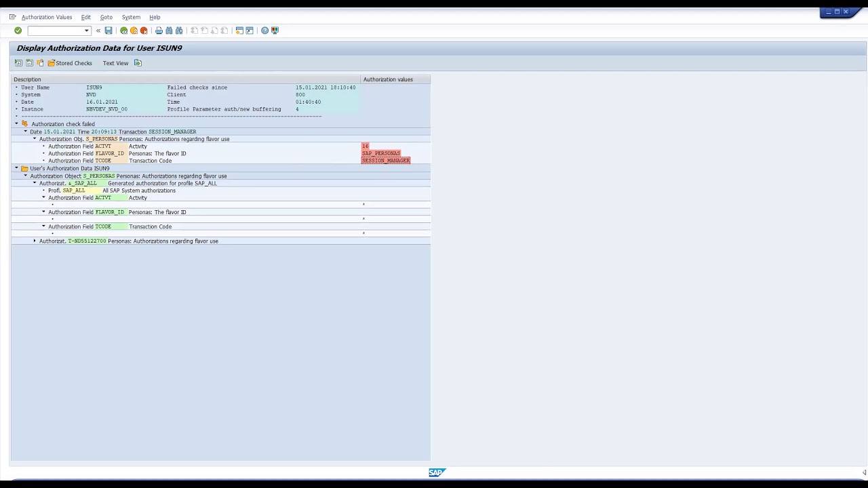Select orange Authorization Field ACTVT row
The image size is (868, 488).
220,146
